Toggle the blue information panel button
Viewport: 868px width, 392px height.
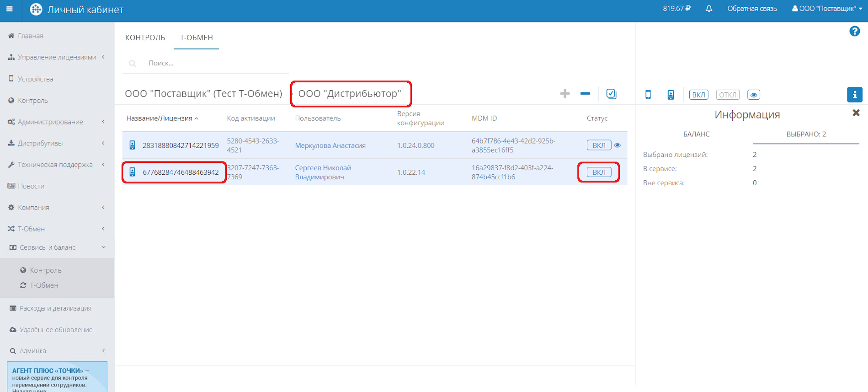(854, 95)
